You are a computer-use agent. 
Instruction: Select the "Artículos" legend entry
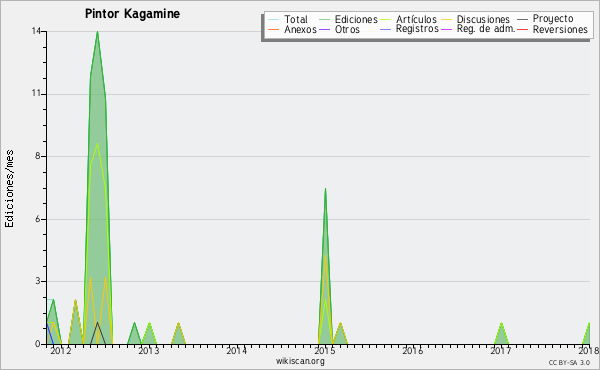pyautogui.click(x=408, y=19)
